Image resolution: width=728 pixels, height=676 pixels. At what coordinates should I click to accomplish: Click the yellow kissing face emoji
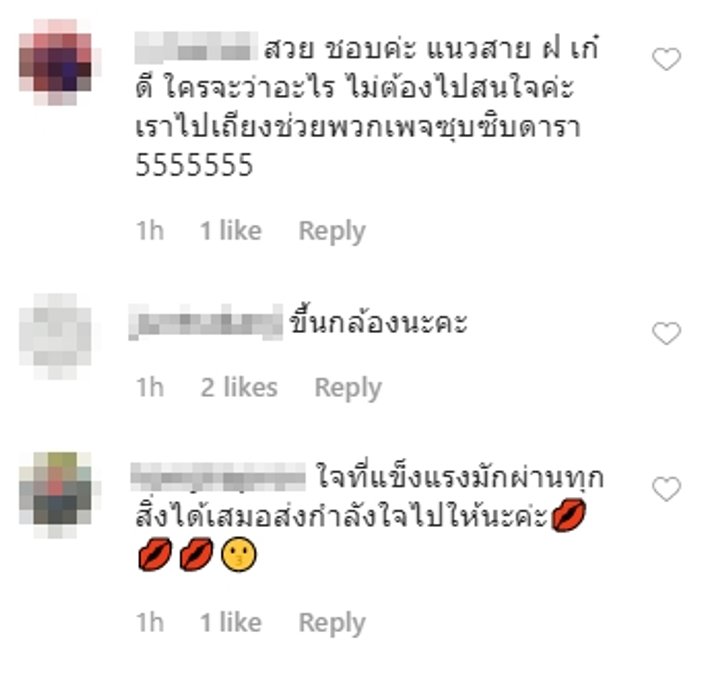pos(239,554)
